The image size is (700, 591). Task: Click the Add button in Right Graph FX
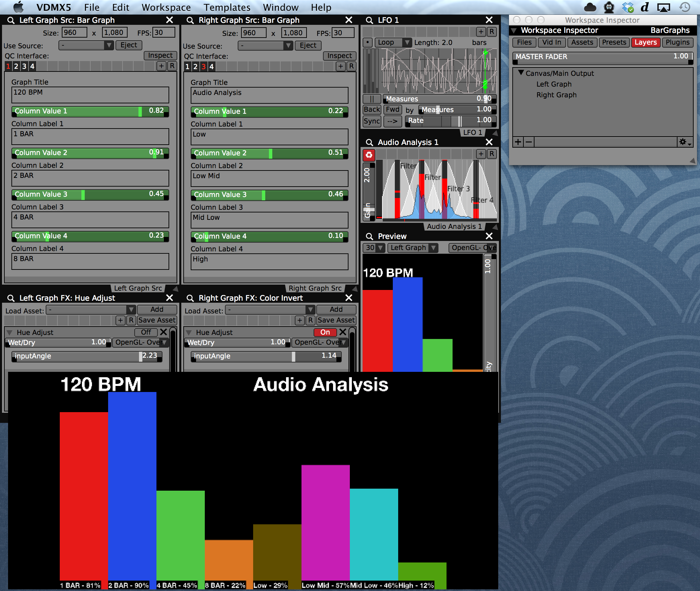pos(336,309)
